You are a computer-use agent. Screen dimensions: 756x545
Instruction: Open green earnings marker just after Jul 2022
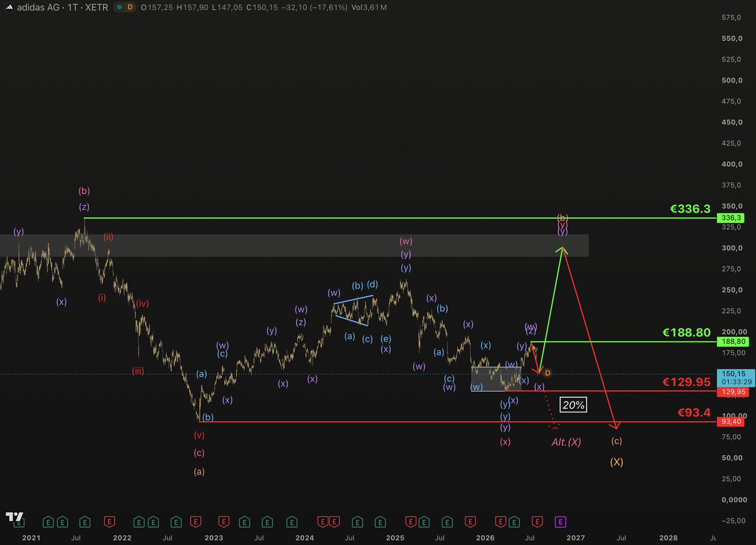pos(176,522)
